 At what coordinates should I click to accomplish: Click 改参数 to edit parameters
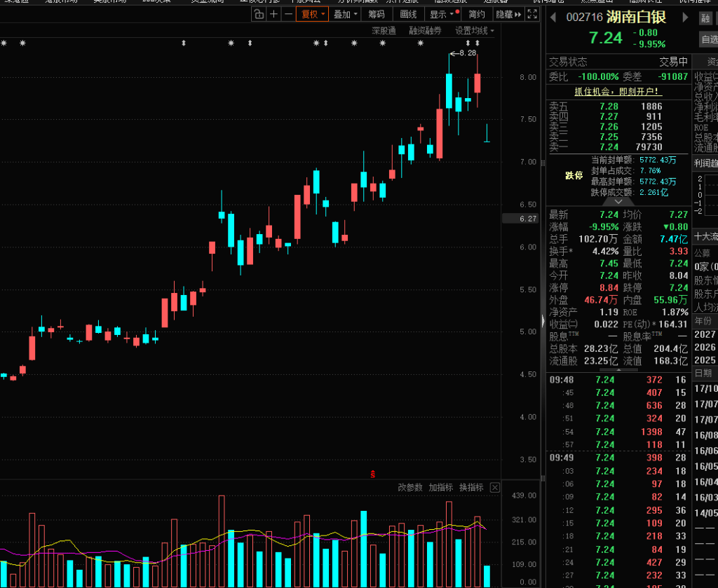410,488
